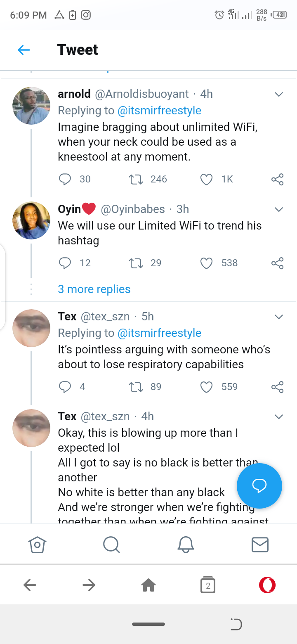Expand the "3 more replies" link
Screen dimensions: 297x644
[94, 289]
